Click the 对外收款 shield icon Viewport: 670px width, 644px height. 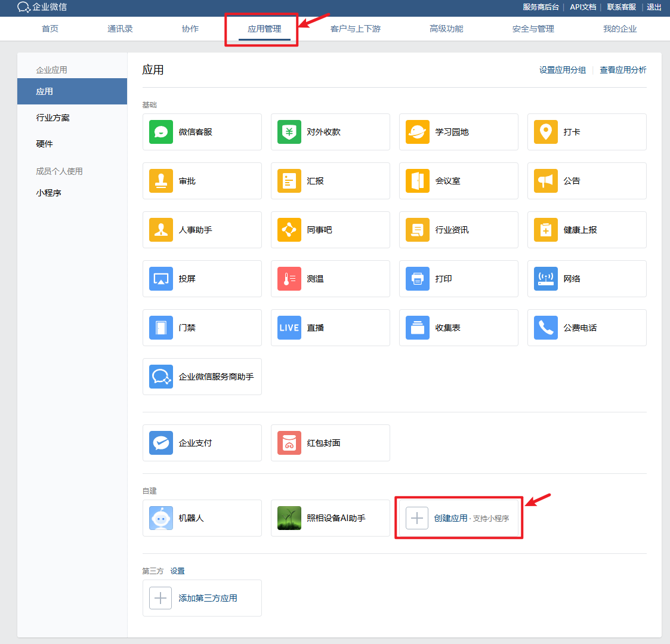click(x=289, y=132)
